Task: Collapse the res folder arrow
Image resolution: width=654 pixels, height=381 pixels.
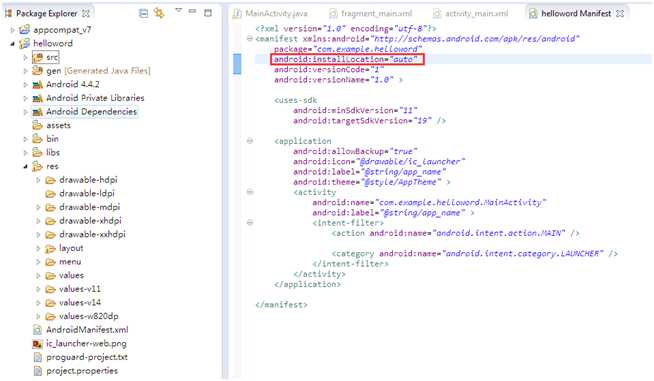Action: tap(25, 167)
